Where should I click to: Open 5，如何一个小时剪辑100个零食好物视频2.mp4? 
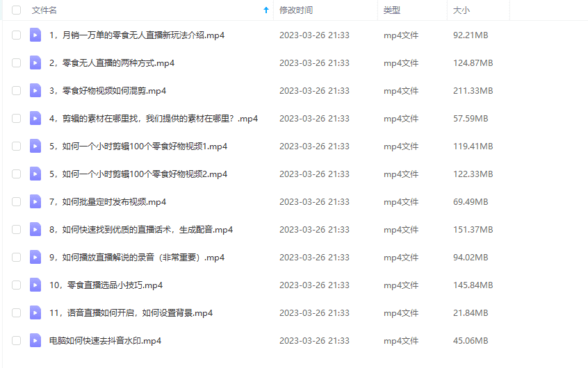[x=138, y=174]
